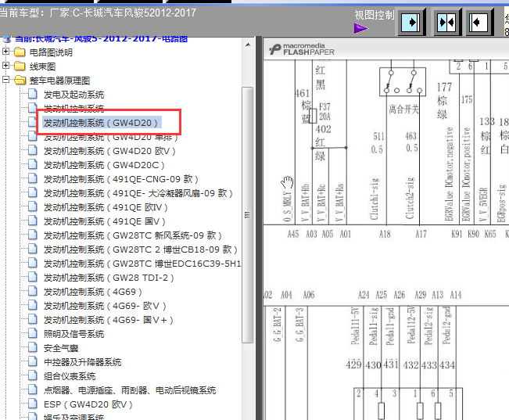Open 发动机控制系统（491QE 国V）

tap(105, 221)
